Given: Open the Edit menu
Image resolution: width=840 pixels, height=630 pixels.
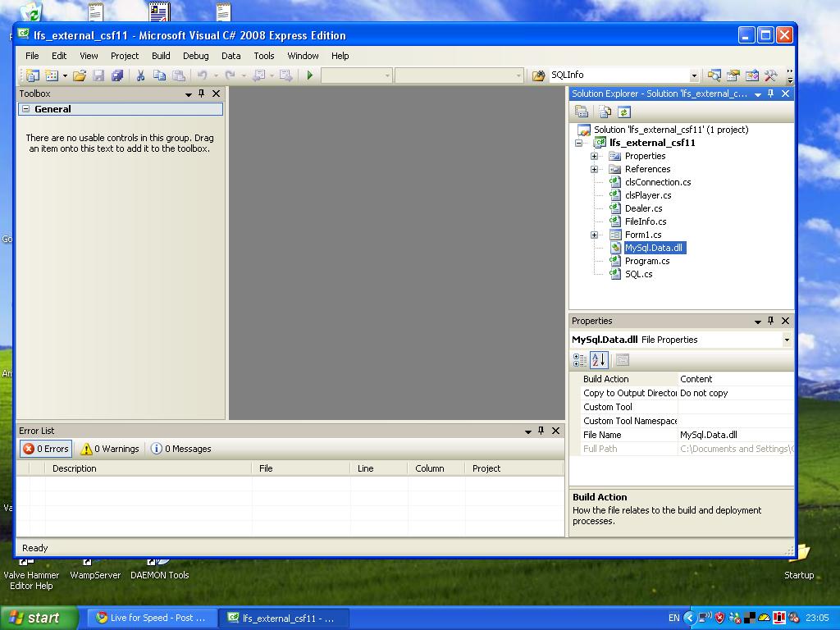Looking at the screenshot, I should pyautogui.click(x=59, y=56).
